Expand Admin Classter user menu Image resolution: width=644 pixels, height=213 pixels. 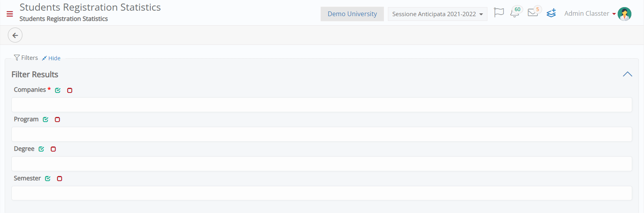[590, 13]
